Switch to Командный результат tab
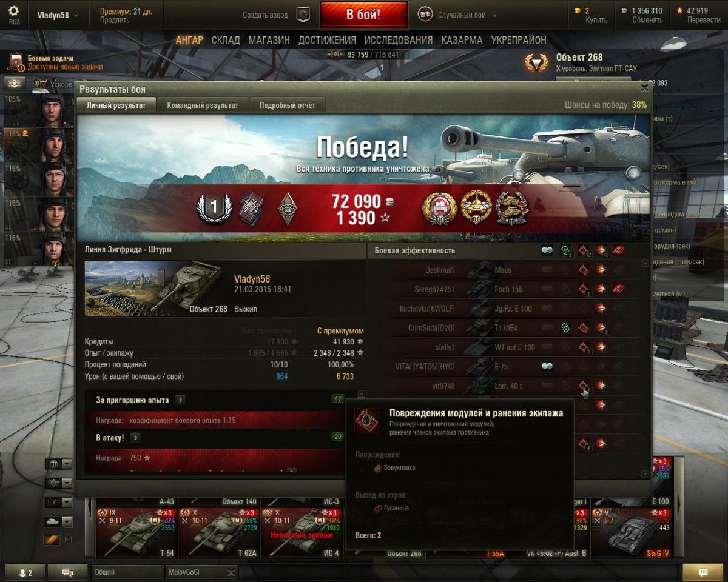This screenshot has width=728, height=582. pos(203,105)
